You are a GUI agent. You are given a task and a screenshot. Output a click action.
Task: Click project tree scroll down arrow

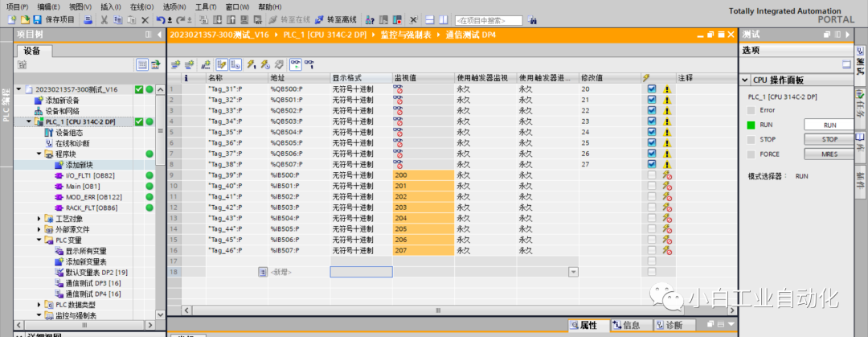[161, 314]
